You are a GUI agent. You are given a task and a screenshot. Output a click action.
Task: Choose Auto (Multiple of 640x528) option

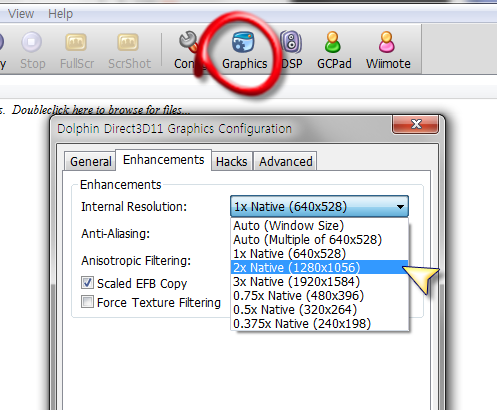[319, 240]
